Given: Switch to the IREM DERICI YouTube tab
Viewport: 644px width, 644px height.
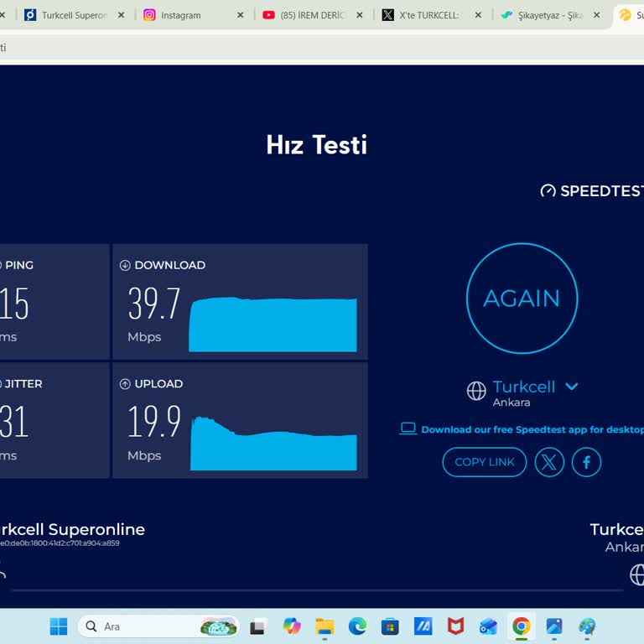Looking at the screenshot, I should point(314,15).
